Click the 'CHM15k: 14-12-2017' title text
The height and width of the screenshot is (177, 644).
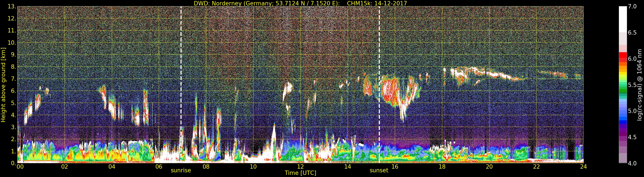coord(377,3)
